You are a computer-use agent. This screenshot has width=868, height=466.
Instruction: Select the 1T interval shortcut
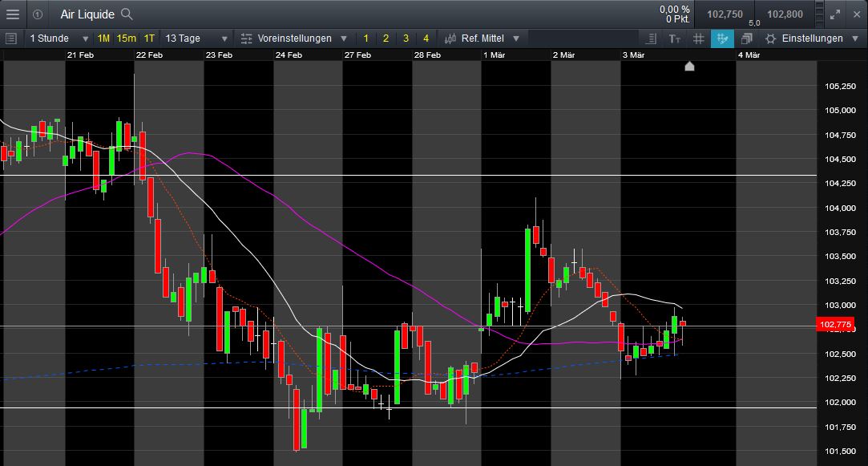149,38
